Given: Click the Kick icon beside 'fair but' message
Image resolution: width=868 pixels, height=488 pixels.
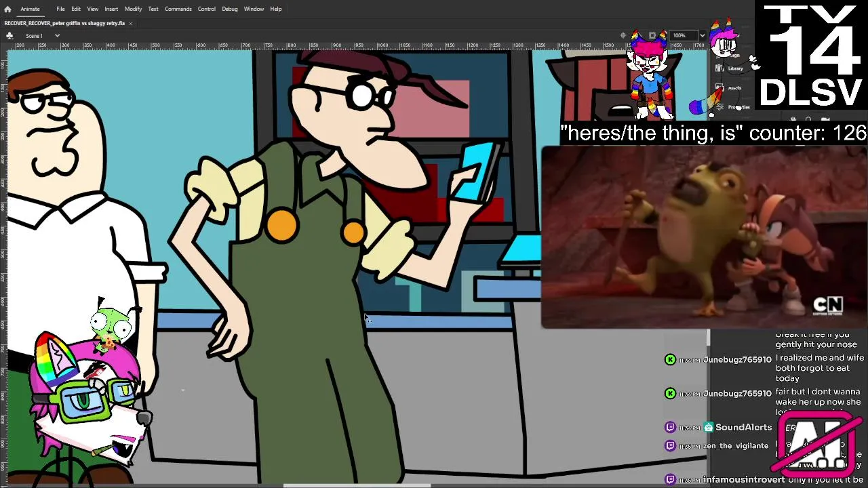Looking at the screenshot, I should [x=671, y=393].
